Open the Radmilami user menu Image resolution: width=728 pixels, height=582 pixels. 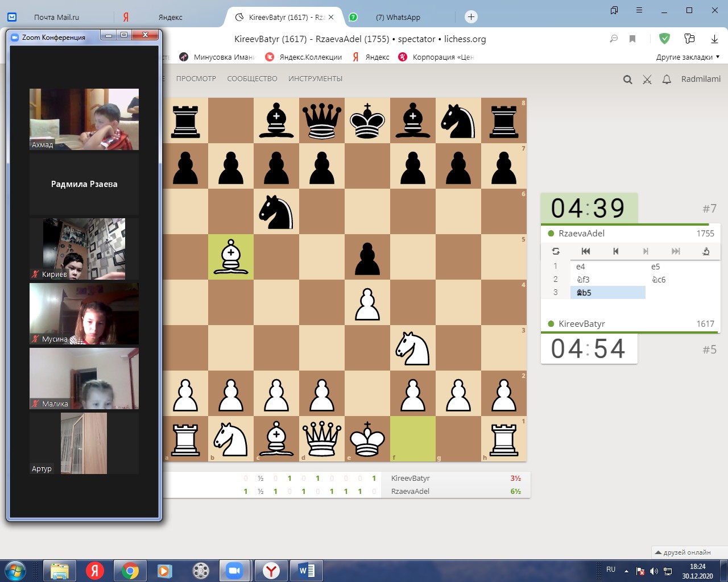point(701,79)
